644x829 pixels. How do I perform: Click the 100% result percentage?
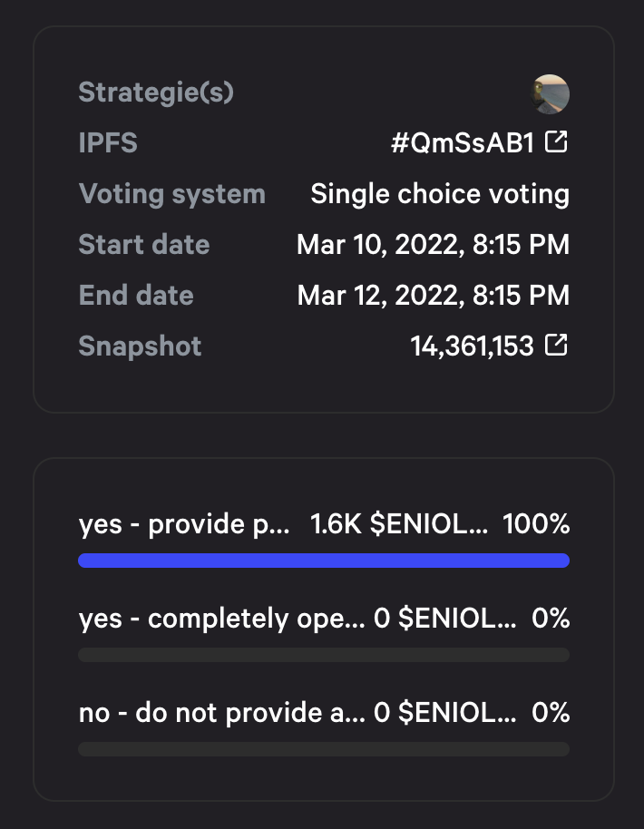[536, 524]
